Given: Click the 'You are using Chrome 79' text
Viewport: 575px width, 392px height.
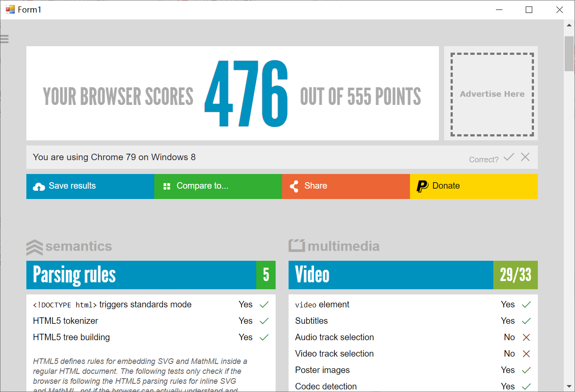Looking at the screenshot, I should (x=114, y=157).
